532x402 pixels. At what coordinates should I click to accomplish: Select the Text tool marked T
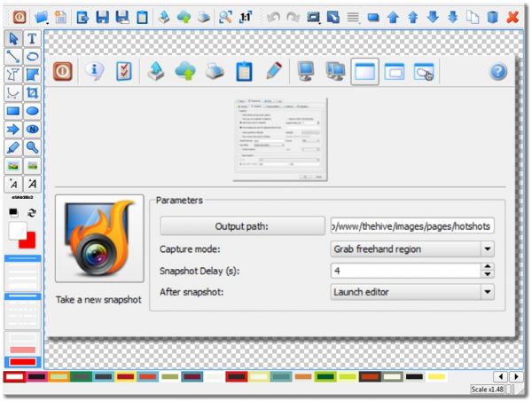(32, 38)
